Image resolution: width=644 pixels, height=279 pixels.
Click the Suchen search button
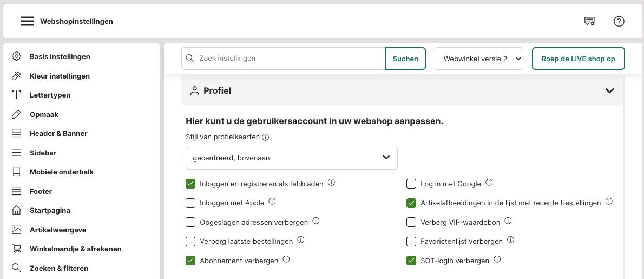click(x=405, y=59)
